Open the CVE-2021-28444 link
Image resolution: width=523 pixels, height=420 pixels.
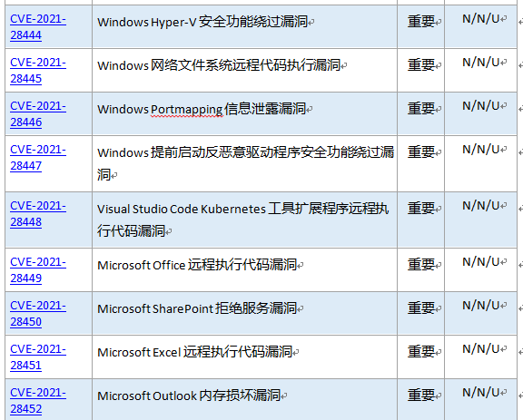pyautogui.click(x=38, y=27)
